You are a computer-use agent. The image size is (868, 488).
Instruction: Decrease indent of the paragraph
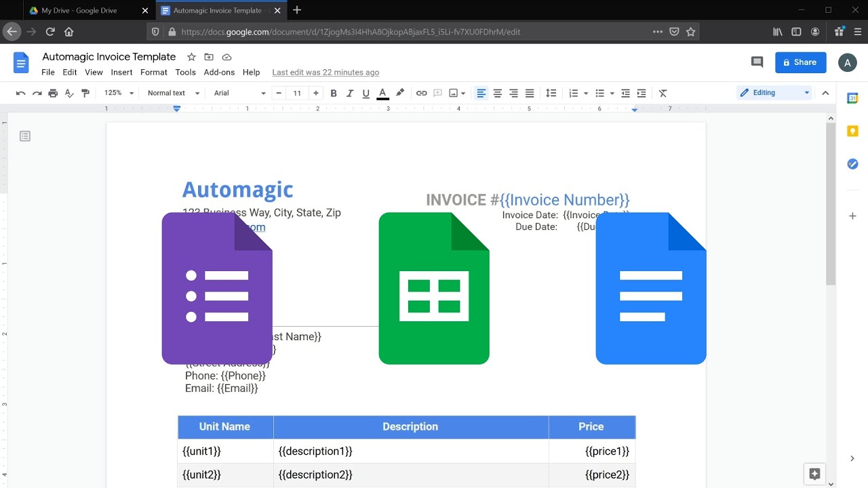click(x=625, y=94)
